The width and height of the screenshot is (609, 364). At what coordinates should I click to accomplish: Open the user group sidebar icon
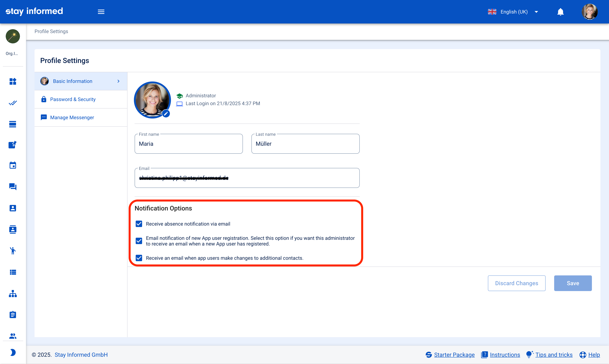pyautogui.click(x=13, y=336)
